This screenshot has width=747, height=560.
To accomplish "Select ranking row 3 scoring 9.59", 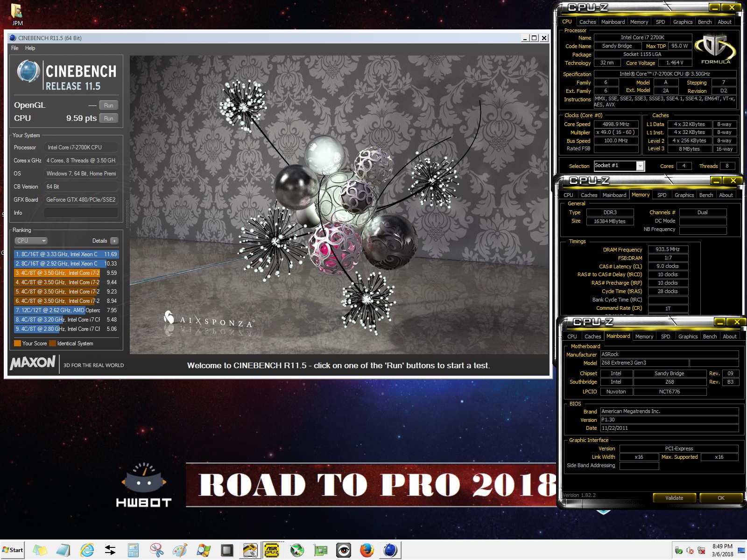I will tap(66, 273).
